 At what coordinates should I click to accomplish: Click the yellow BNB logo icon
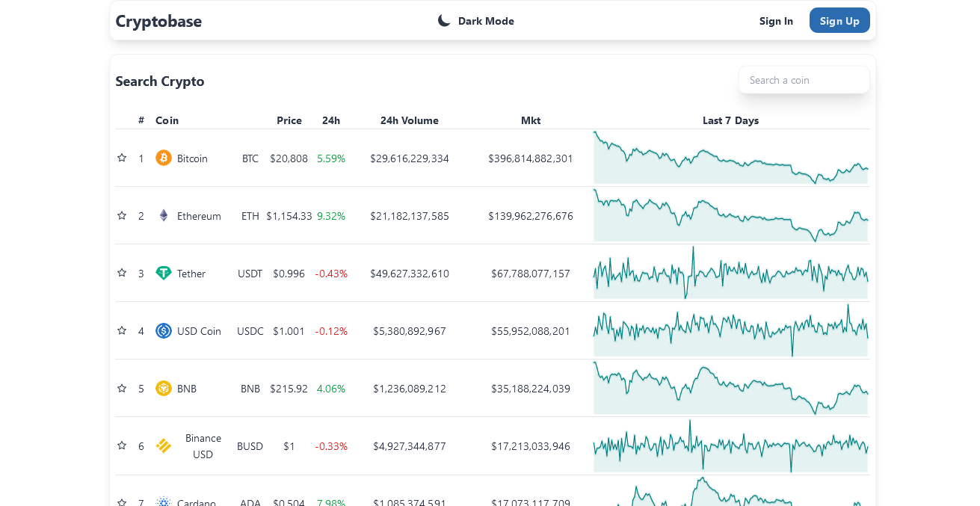[164, 388]
